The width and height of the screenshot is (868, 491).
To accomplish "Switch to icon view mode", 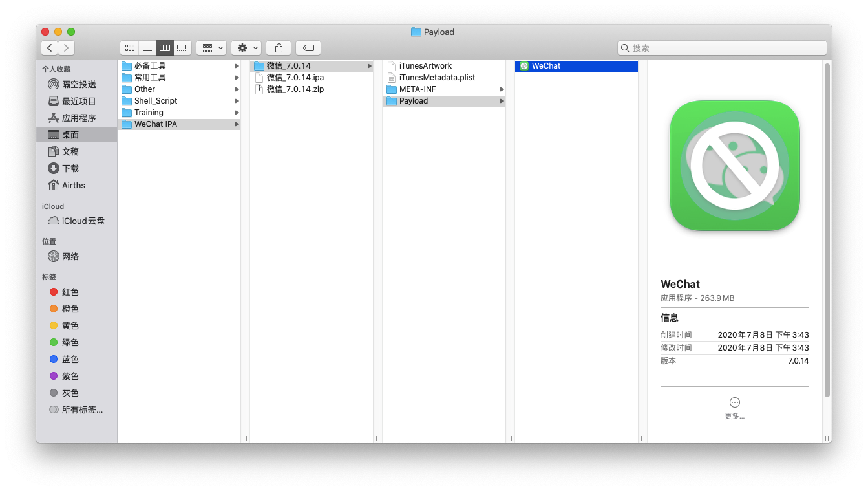I will 129,48.
